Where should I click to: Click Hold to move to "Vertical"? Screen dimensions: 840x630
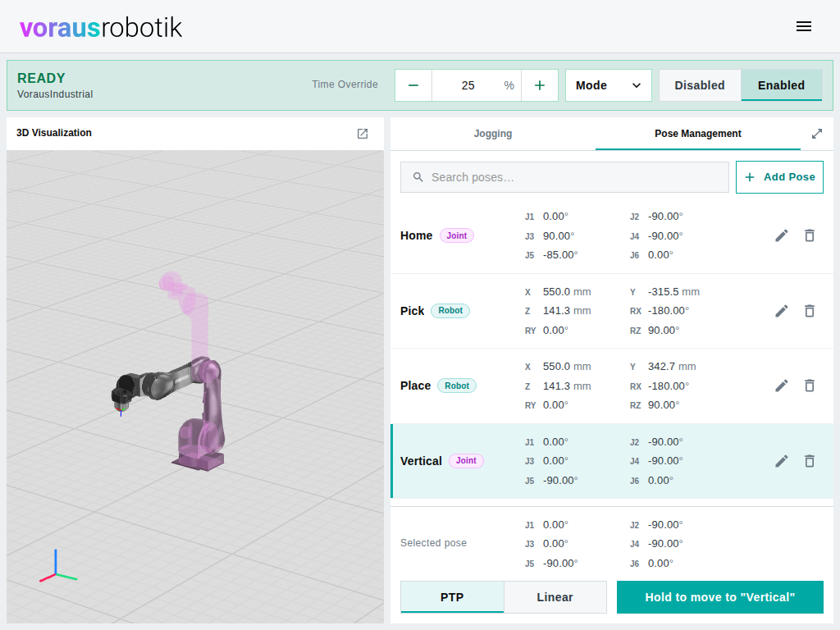[x=719, y=597]
